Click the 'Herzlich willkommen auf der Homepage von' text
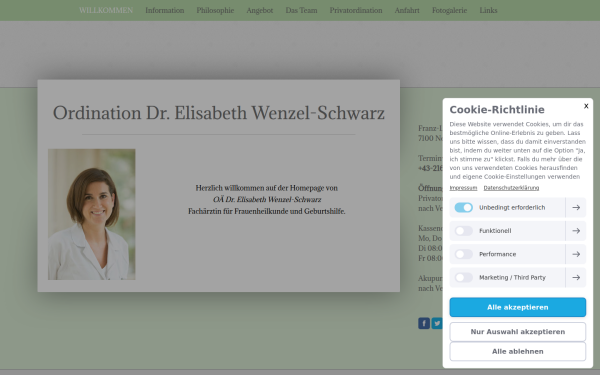Viewport: 600px width, 375px height. tap(267, 188)
